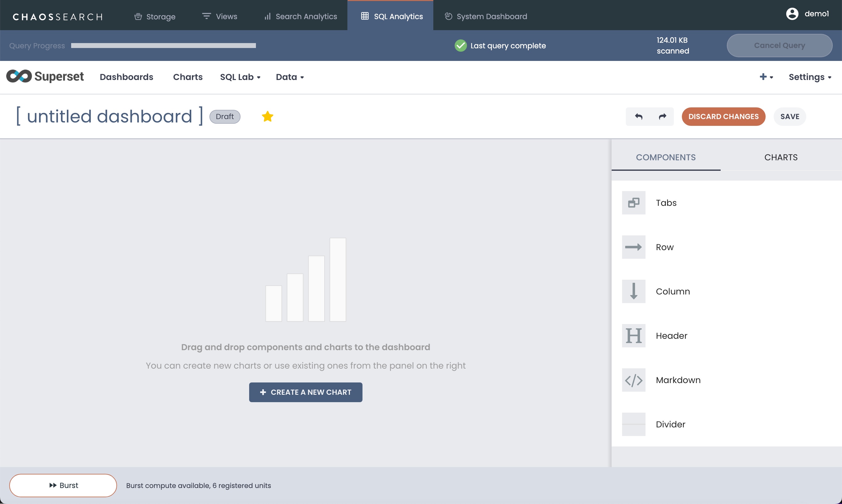Switch to the CHARTS panel tab

tap(781, 157)
